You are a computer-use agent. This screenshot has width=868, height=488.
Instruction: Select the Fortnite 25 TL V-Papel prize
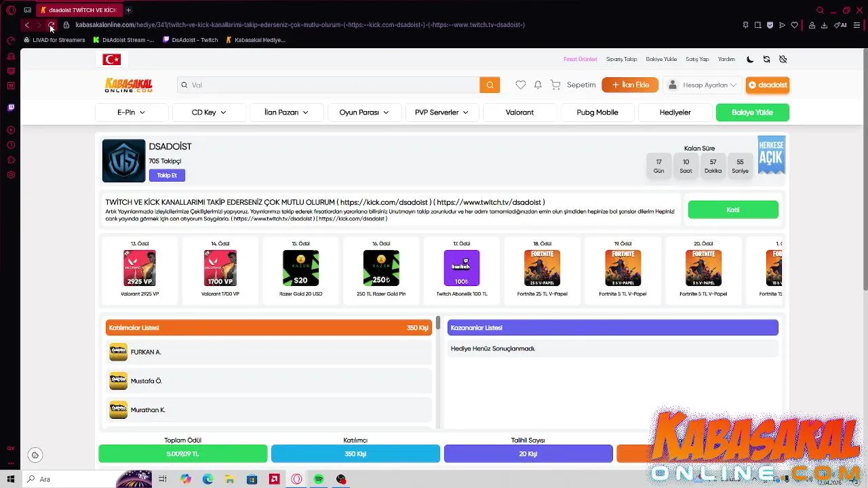coord(542,269)
